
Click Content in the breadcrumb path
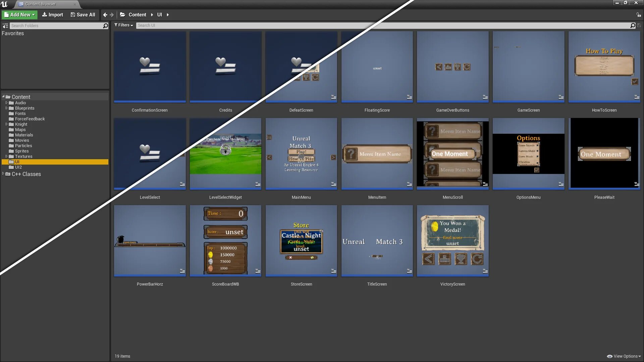pyautogui.click(x=137, y=15)
